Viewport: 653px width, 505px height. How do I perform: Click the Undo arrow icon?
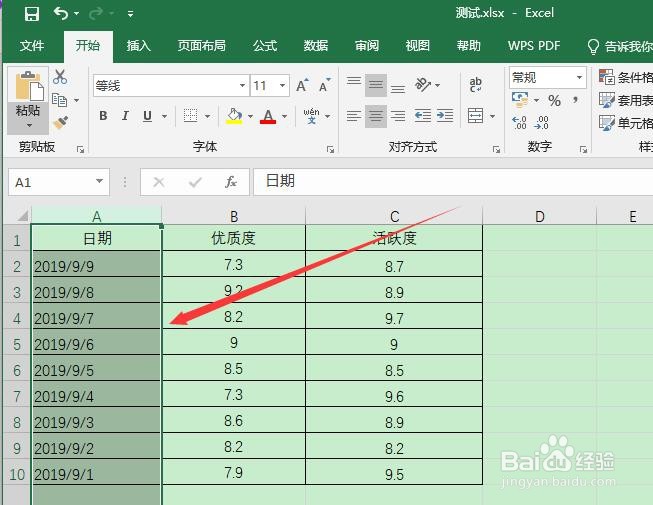click(x=61, y=14)
